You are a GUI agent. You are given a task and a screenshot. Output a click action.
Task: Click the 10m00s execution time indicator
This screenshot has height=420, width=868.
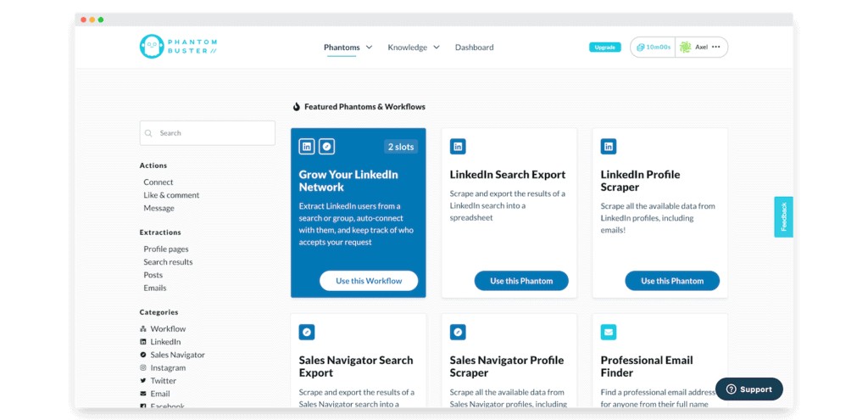(x=654, y=48)
